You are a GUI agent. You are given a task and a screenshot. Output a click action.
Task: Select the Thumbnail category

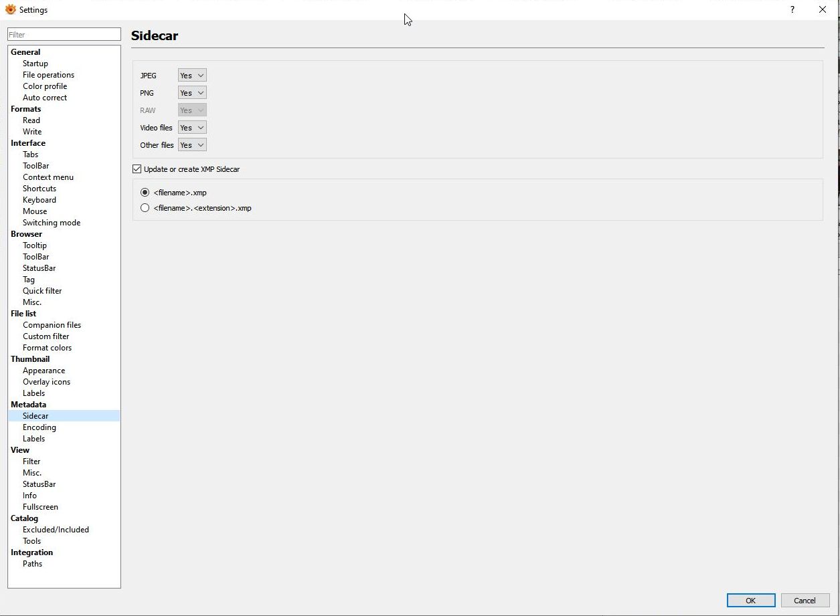click(30, 359)
